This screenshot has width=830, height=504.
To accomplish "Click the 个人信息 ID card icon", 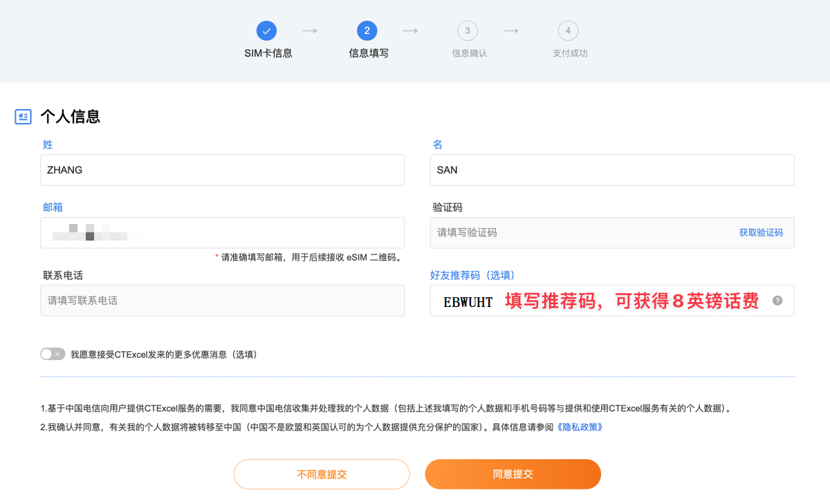I will point(24,117).
